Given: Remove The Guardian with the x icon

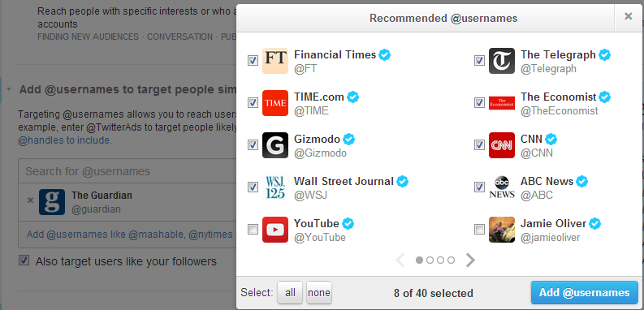Looking at the screenshot, I should (30, 200).
